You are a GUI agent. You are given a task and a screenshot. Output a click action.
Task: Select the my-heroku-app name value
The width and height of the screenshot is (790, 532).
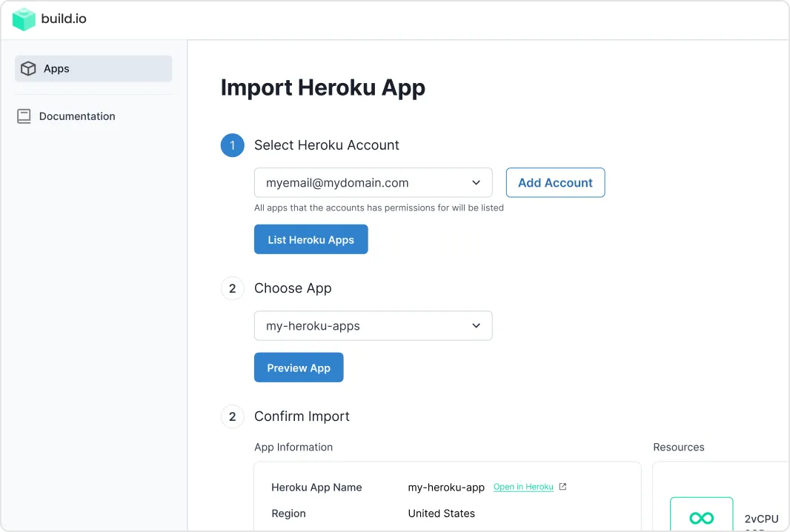tap(446, 488)
